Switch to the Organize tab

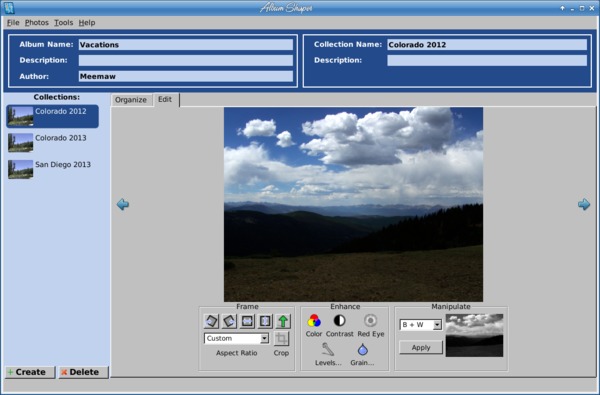pos(131,100)
